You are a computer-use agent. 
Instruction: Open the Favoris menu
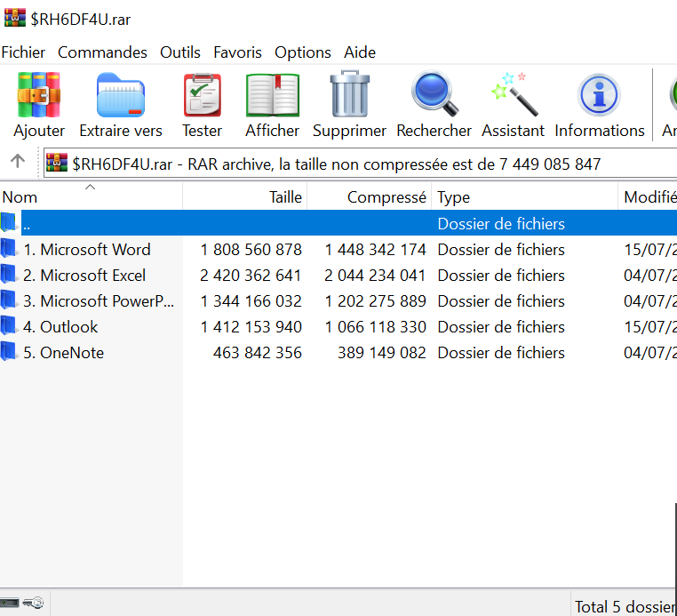237,52
